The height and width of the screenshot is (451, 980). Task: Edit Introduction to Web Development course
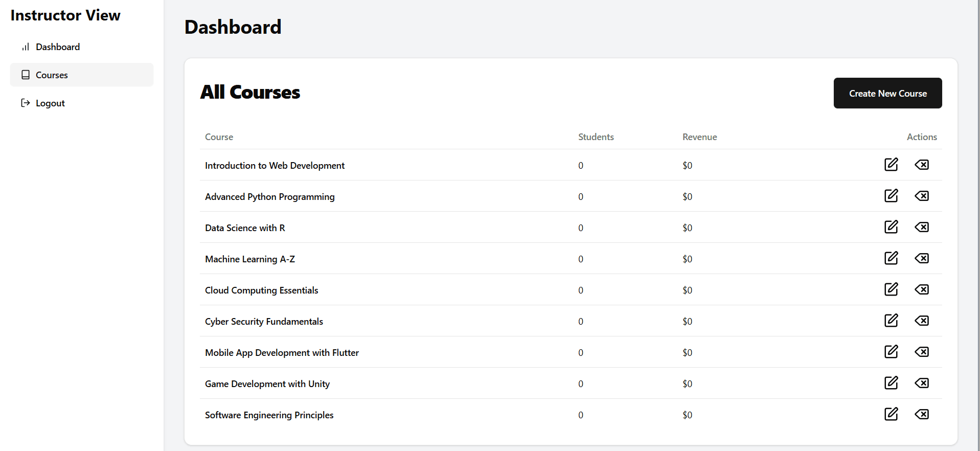[891, 165]
